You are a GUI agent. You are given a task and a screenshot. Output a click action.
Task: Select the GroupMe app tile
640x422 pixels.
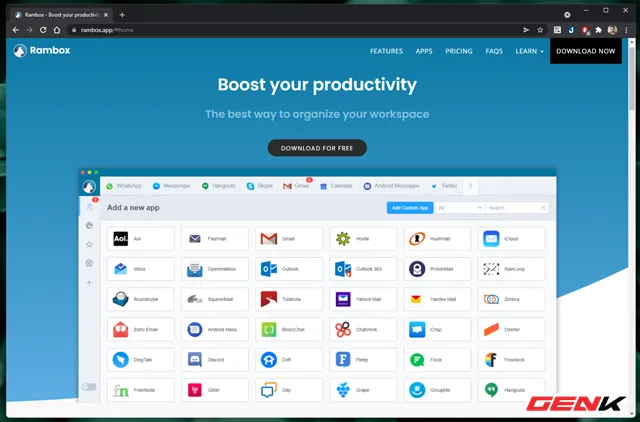(x=437, y=390)
